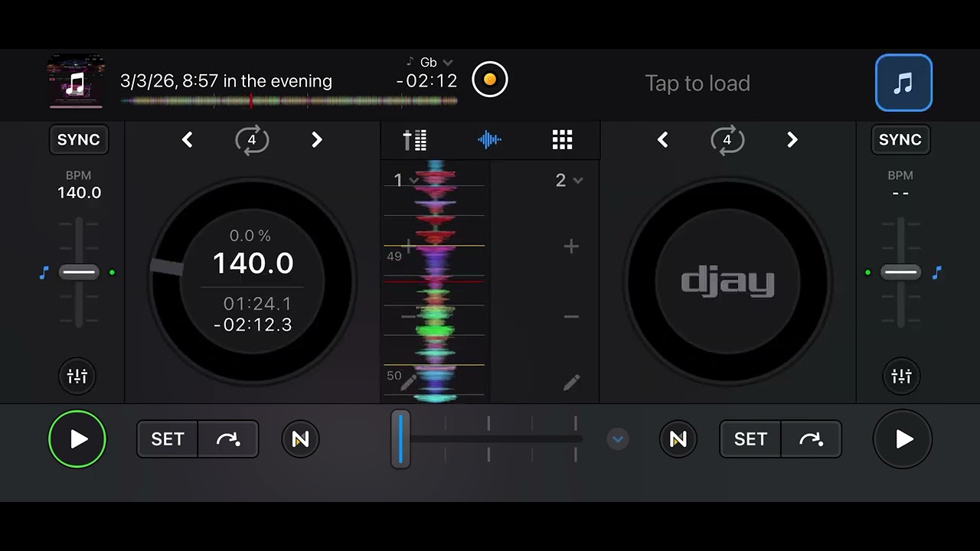Click the crossfader handle
Screen dimensions: 980x551
pos(400,439)
